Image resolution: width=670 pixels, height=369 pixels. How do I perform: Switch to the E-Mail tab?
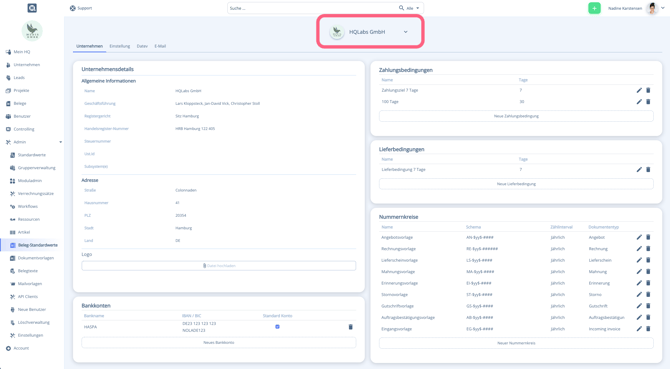coord(160,46)
